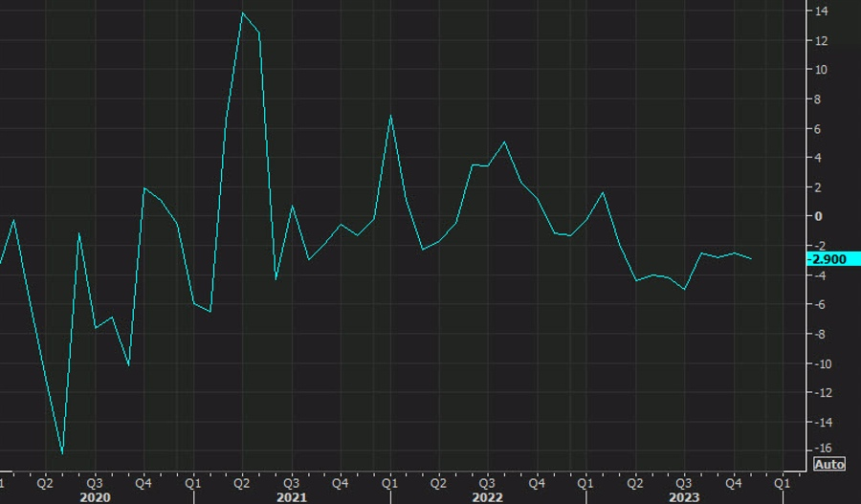This screenshot has height=504, width=861.
Task: Click the 14 value on y-axis
Action: [822, 11]
